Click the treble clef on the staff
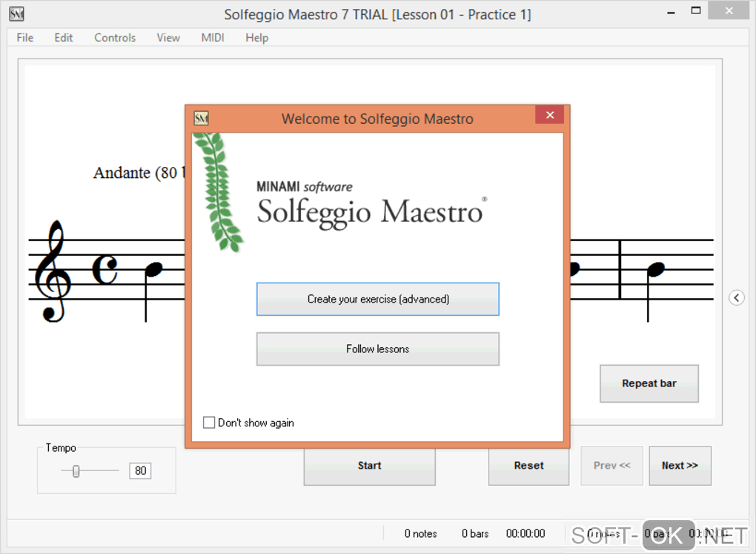 click(53, 271)
